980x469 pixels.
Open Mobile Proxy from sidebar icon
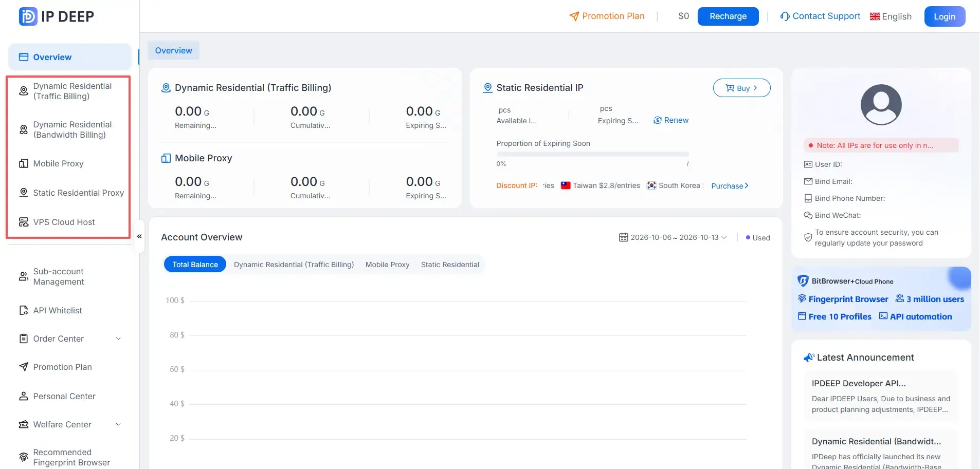point(24,163)
